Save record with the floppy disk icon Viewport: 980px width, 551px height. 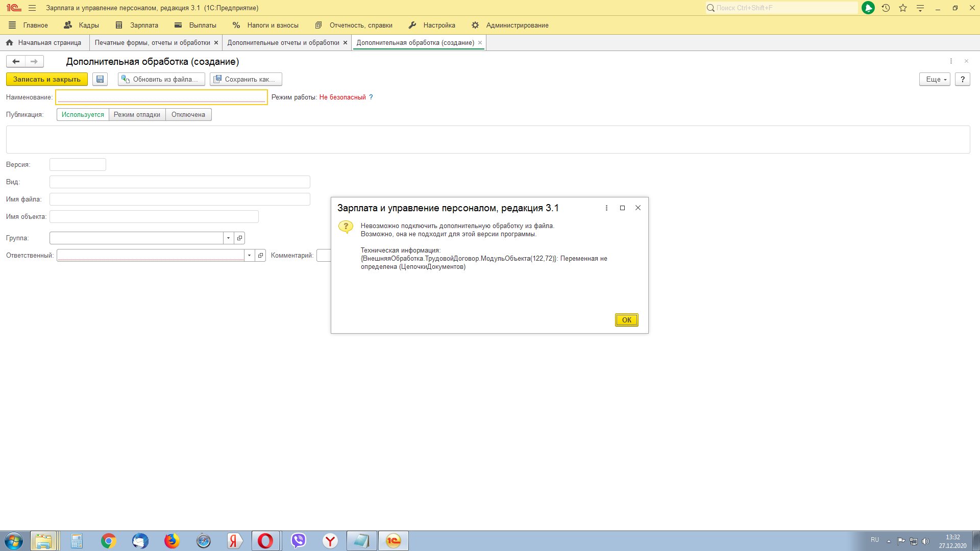tap(100, 79)
